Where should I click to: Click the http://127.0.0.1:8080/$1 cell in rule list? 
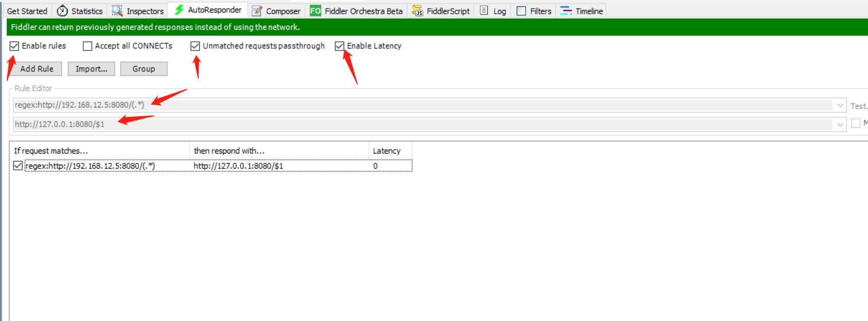[x=238, y=166]
